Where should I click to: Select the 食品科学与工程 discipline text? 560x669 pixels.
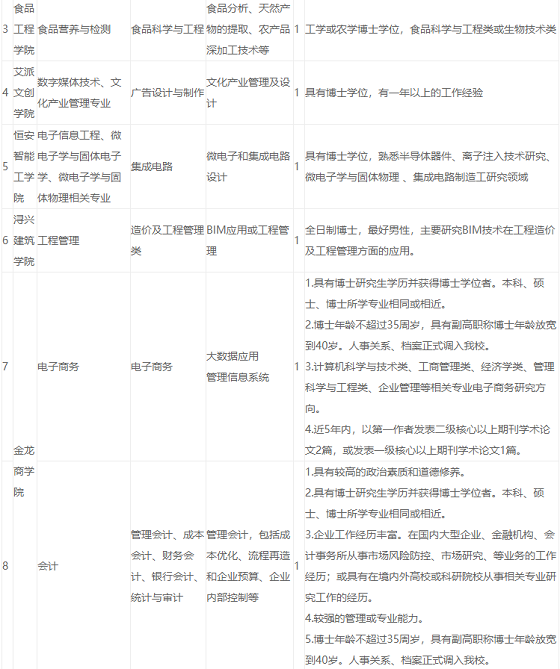[168, 29]
